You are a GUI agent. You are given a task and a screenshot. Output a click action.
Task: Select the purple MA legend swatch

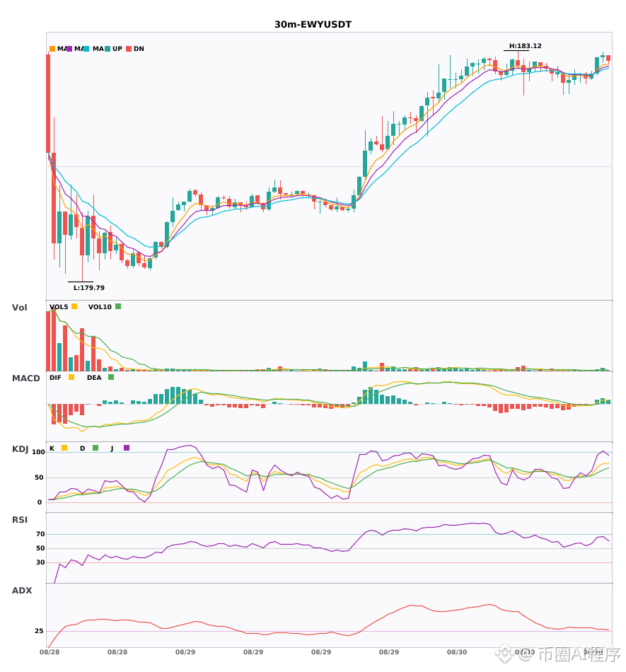(69, 49)
